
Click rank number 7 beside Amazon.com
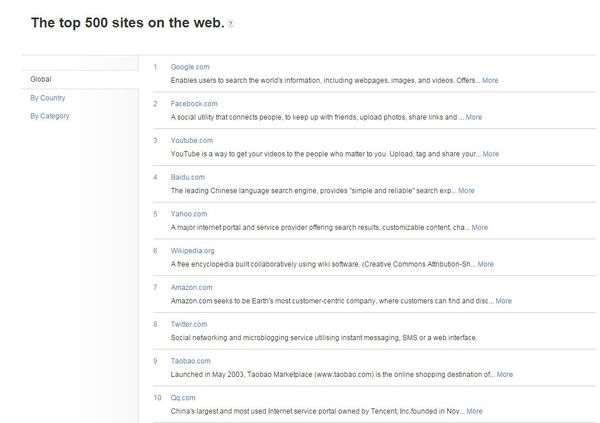(x=155, y=287)
